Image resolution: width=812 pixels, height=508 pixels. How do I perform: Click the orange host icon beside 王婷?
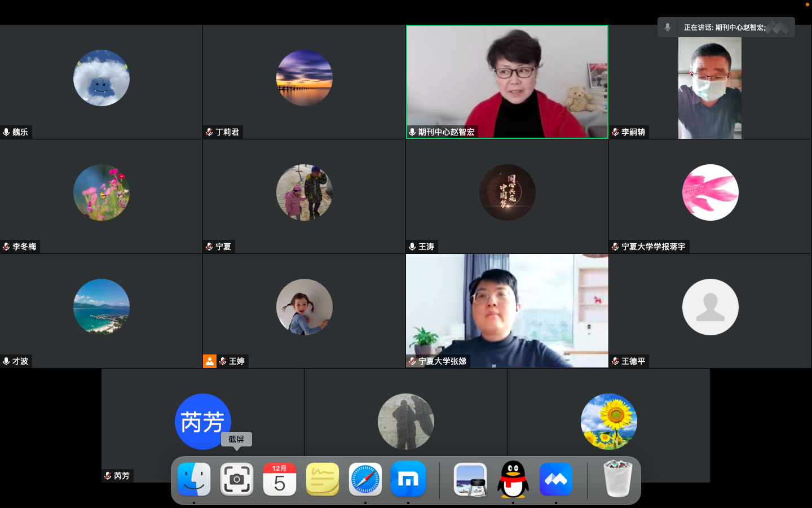pos(209,361)
